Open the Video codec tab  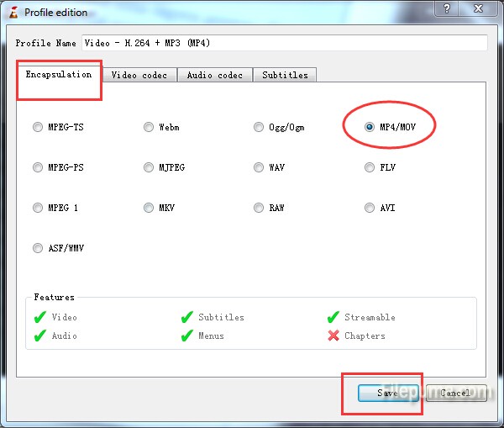pyautogui.click(x=139, y=75)
